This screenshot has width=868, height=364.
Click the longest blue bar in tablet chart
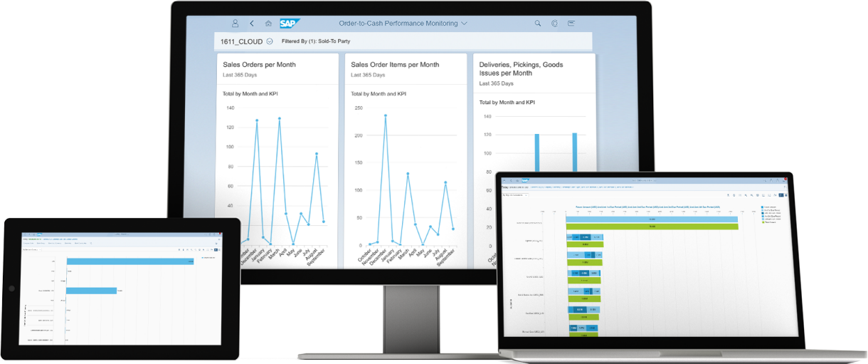(130, 261)
